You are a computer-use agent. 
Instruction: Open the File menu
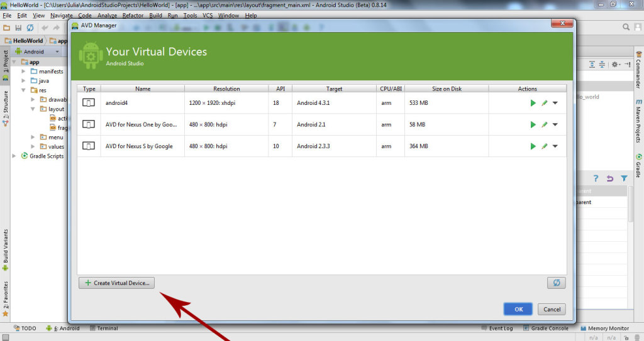[7, 15]
